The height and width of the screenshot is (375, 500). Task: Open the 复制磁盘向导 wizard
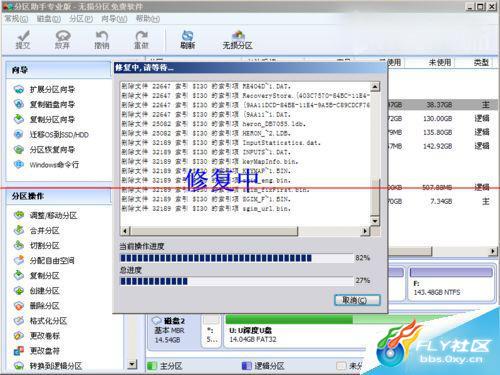[44, 104]
